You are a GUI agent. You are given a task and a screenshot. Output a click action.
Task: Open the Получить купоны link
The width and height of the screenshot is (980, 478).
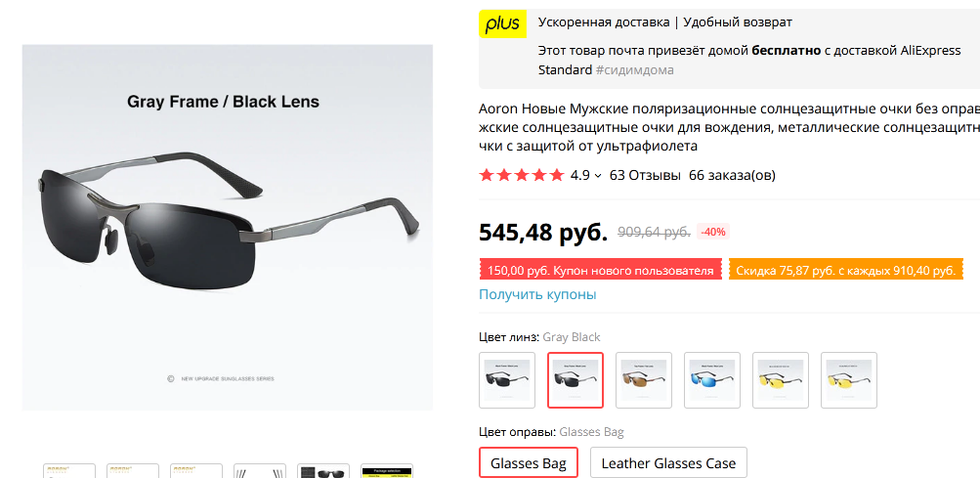(x=537, y=294)
